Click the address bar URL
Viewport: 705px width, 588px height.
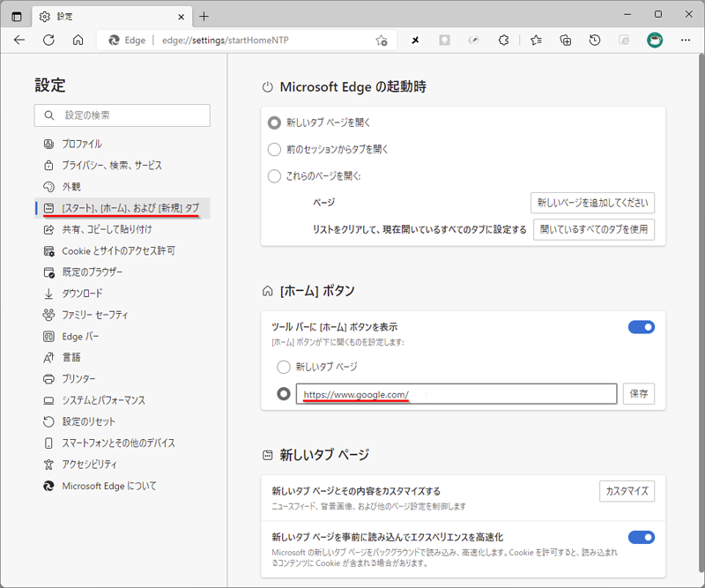[226, 41]
